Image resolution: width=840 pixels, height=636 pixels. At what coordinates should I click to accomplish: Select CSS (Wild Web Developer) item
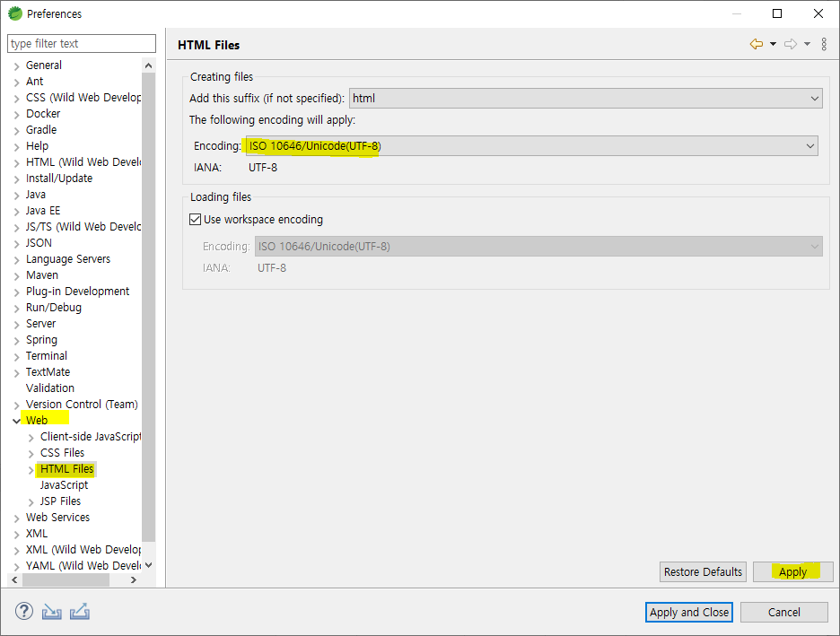coord(83,98)
